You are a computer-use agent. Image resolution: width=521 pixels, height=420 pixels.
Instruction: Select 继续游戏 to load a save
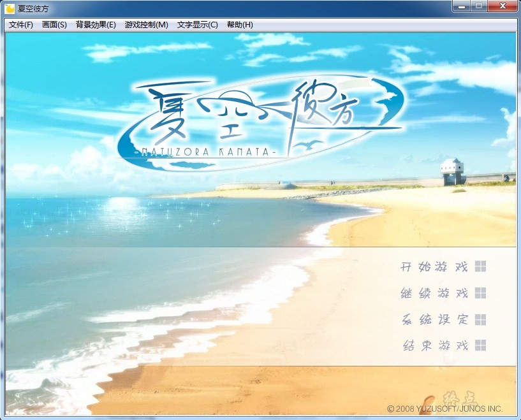(434, 293)
